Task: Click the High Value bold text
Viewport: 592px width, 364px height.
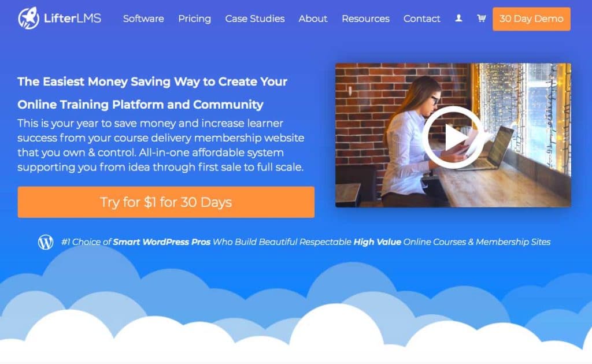Action: coord(377,242)
